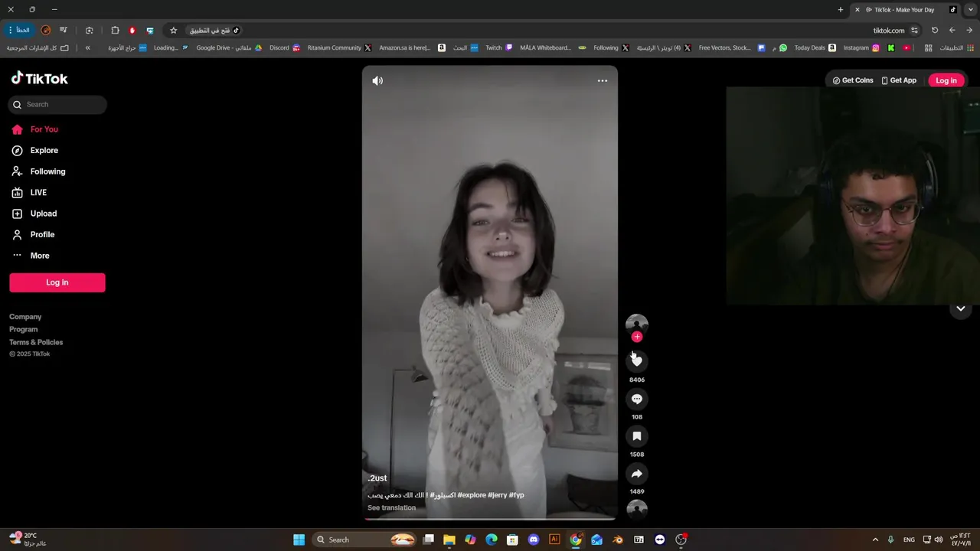Open the Discord bookmark
The width and height of the screenshot is (980, 551).
(285, 47)
